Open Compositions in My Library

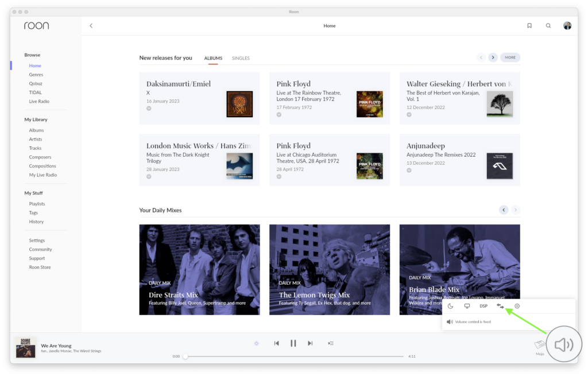(42, 166)
